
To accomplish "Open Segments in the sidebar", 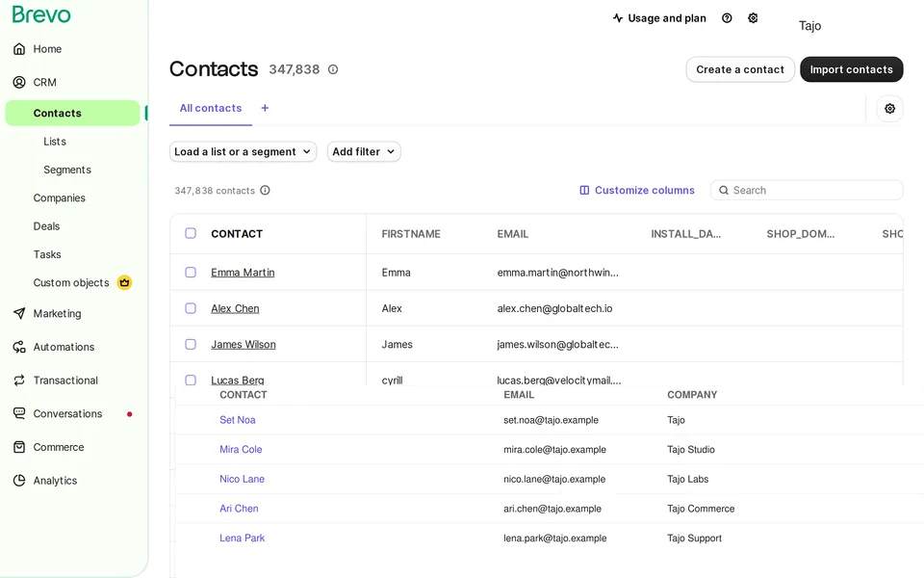I will pyautogui.click(x=67, y=170).
